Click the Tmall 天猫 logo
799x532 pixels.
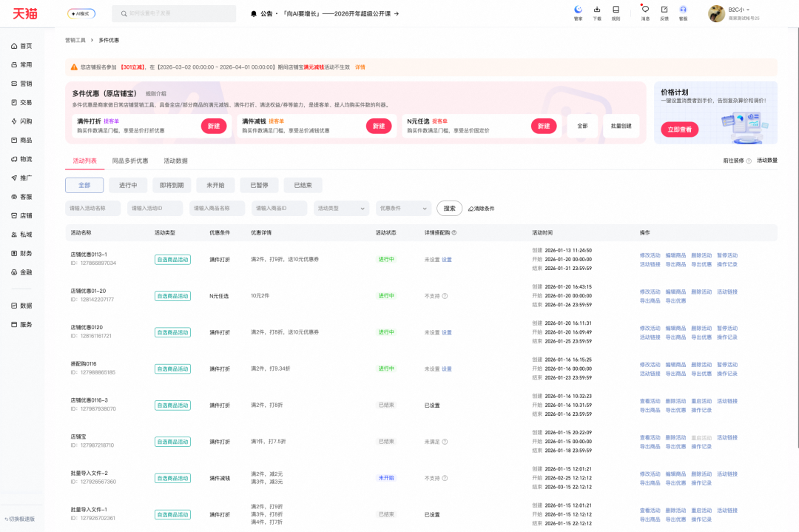click(25, 14)
